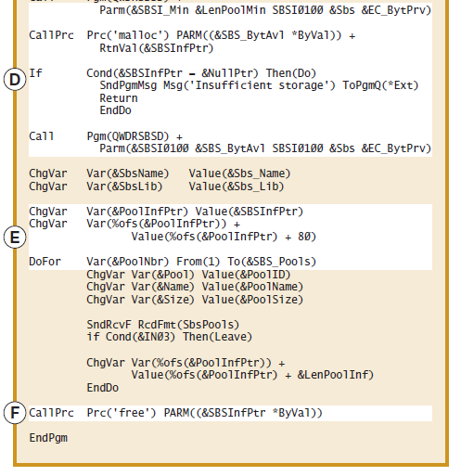461x476 pixels.
Task: Click the value ending in &LenPoolInf
Action: [252, 375]
